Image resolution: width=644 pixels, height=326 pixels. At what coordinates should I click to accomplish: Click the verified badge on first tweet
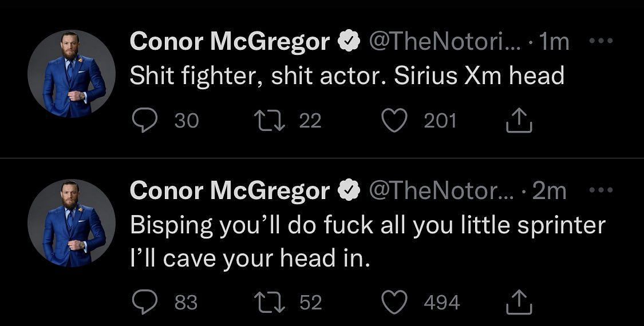(349, 41)
